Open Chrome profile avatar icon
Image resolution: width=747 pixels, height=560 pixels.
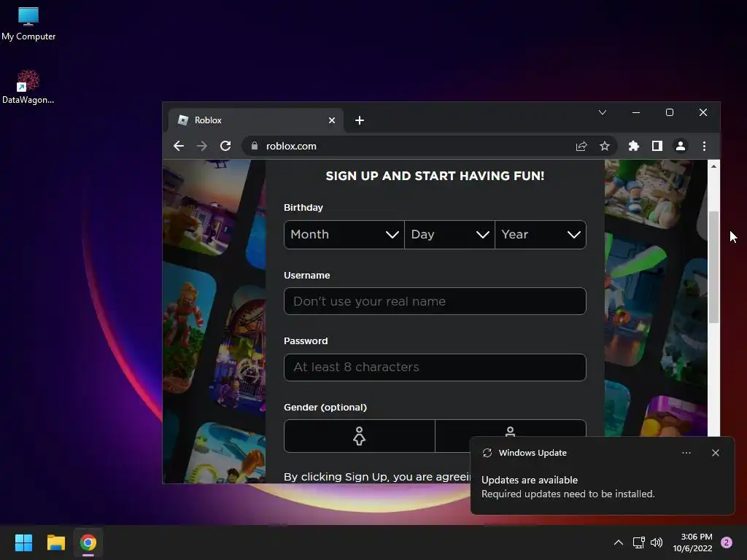pos(681,146)
